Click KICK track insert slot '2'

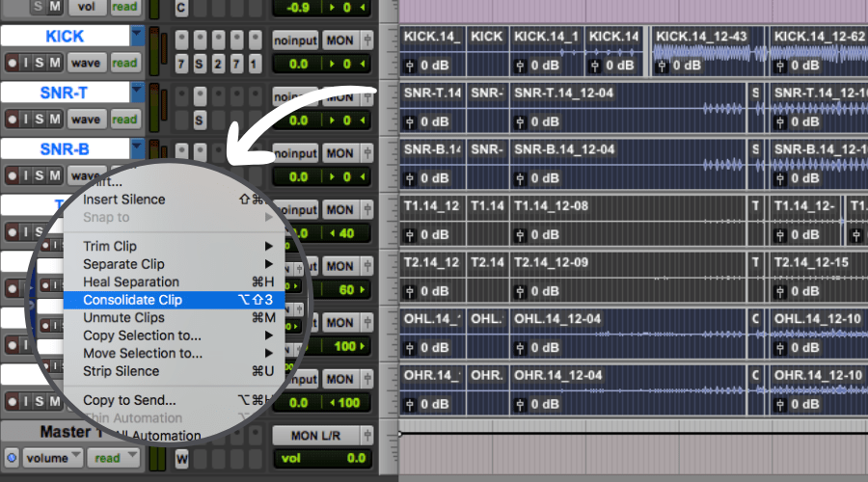[x=218, y=64]
